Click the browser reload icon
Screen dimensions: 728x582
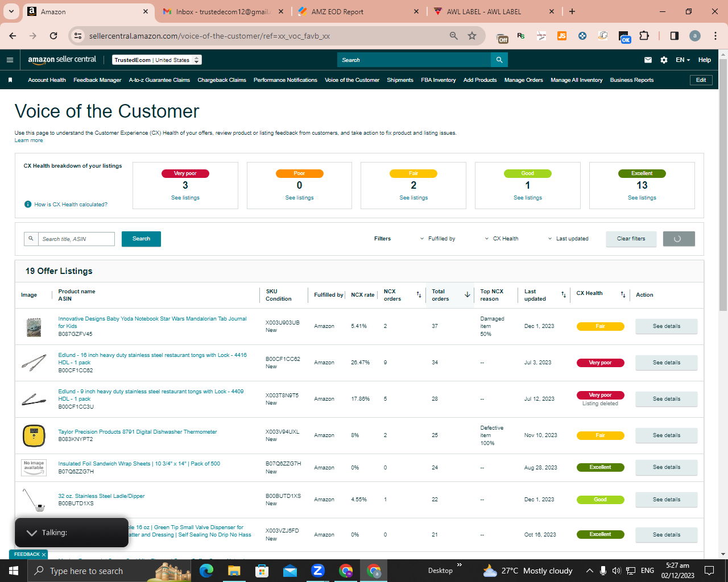coord(53,36)
